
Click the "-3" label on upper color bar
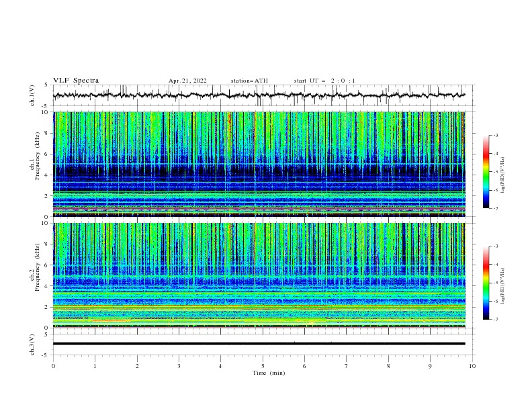tap(496, 135)
